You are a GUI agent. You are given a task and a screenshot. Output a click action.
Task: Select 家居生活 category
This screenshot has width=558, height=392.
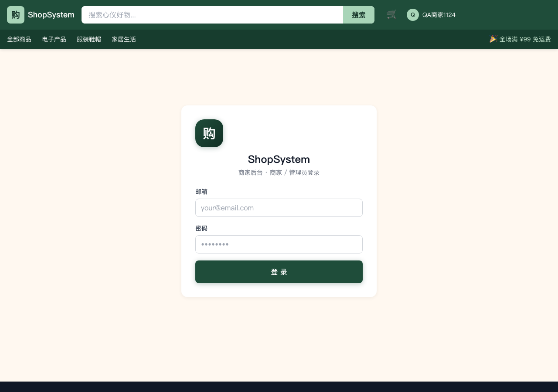tap(124, 39)
